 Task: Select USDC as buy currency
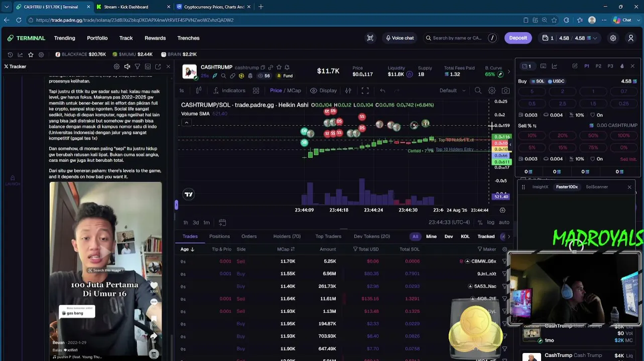click(556, 81)
